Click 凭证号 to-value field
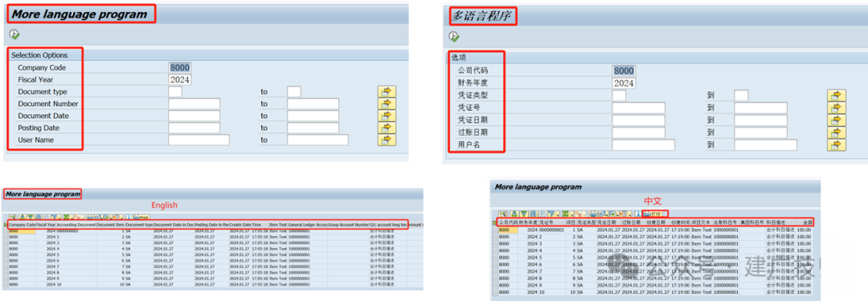The image size is (868, 301). [760, 108]
